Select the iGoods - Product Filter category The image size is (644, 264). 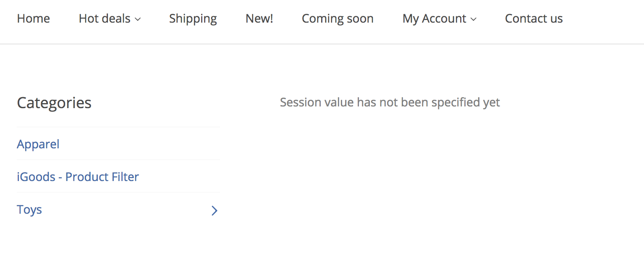tap(78, 177)
